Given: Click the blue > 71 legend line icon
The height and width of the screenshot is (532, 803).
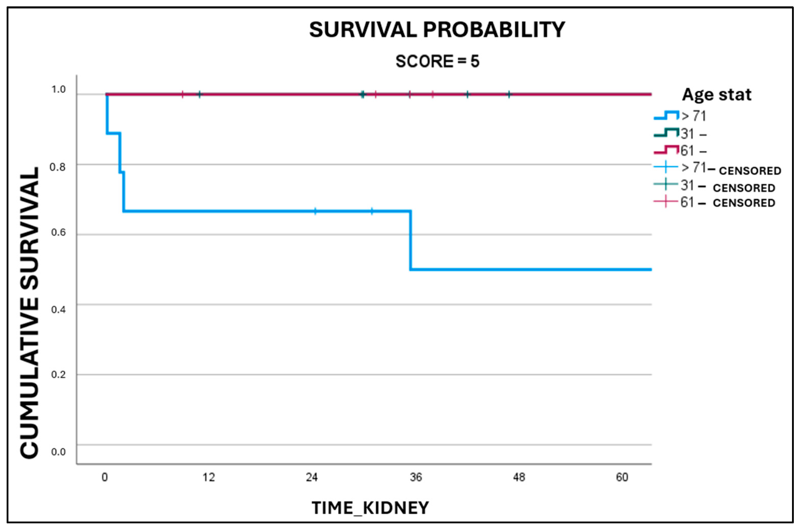Looking at the screenshot, I should pos(666,116).
